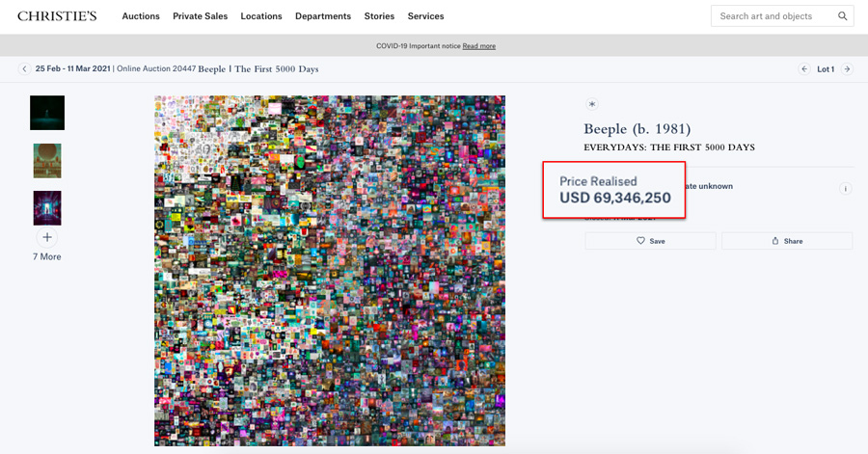Open the main Everydays collage image
Viewport: 868px width, 454px height.
330,270
